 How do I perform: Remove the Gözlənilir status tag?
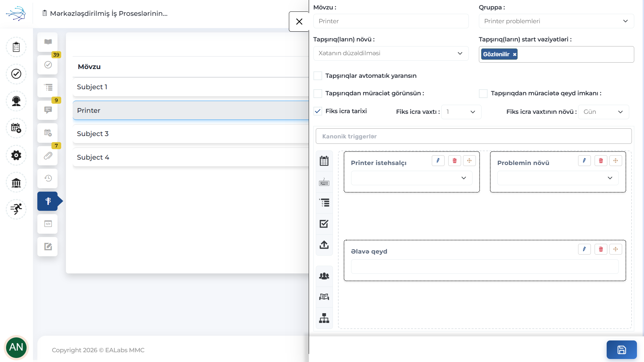coord(515,54)
